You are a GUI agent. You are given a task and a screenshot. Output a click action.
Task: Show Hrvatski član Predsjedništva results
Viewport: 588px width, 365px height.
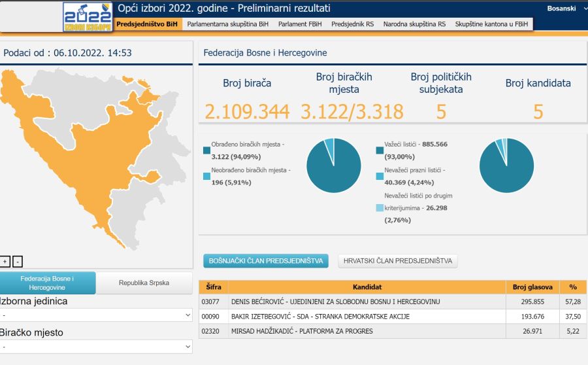(x=398, y=261)
